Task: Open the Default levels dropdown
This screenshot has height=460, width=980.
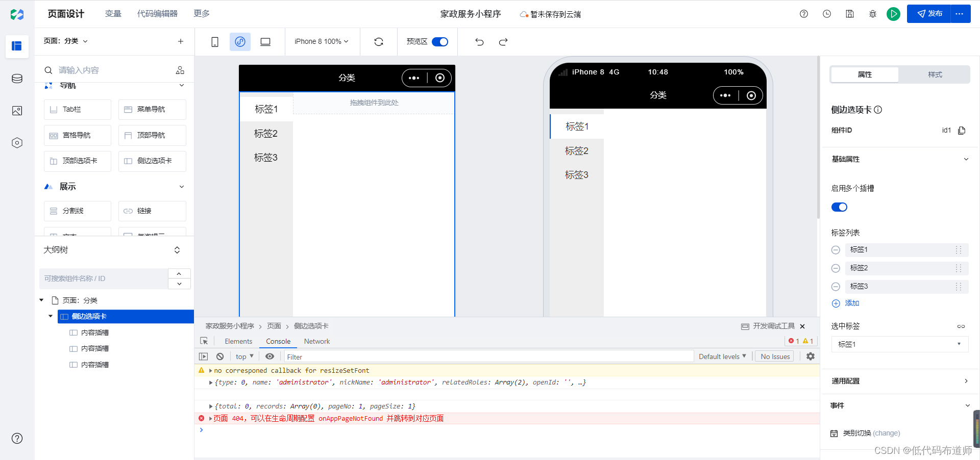Action: (722, 356)
